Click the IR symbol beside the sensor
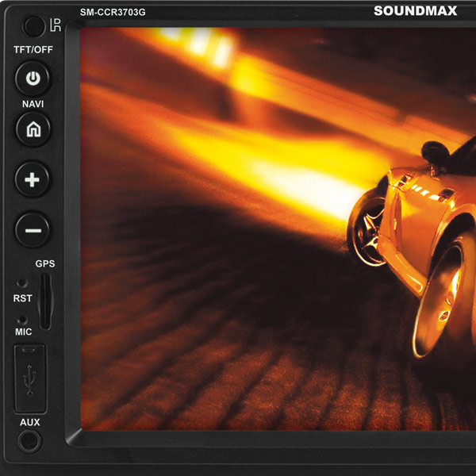This screenshot has height=476, width=476. click(x=56, y=26)
